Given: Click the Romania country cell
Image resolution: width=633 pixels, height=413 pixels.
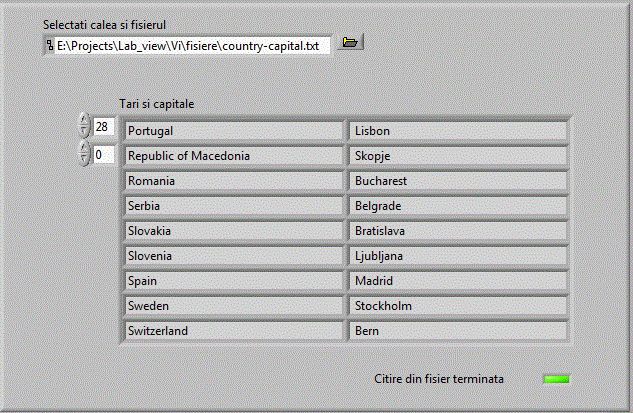Looking at the screenshot, I should point(234,181).
